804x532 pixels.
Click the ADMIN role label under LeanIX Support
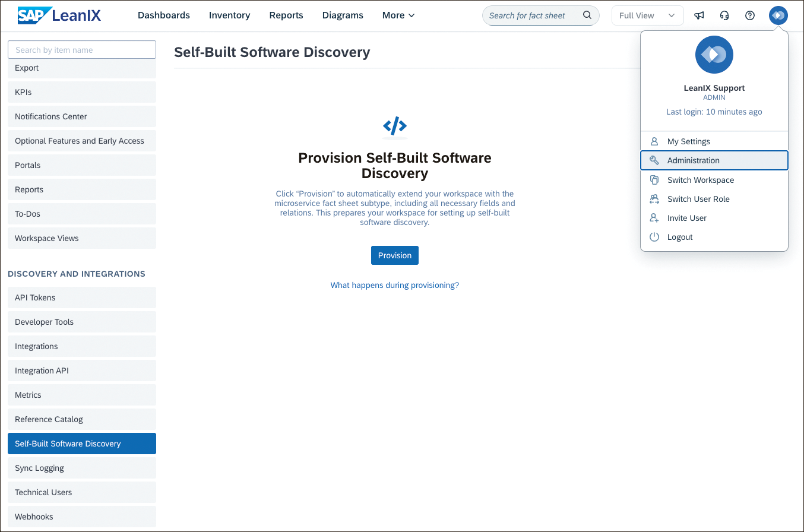[x=714, y=97]
